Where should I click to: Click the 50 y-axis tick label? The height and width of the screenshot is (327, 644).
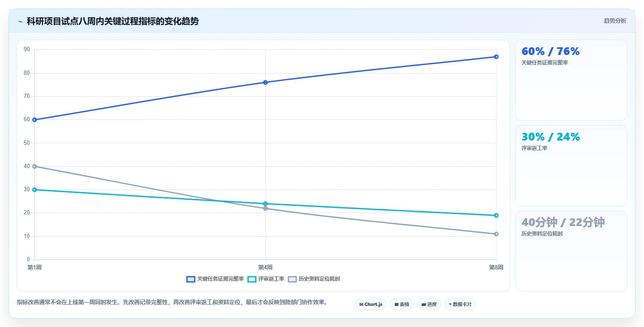(x=27, y=143)
